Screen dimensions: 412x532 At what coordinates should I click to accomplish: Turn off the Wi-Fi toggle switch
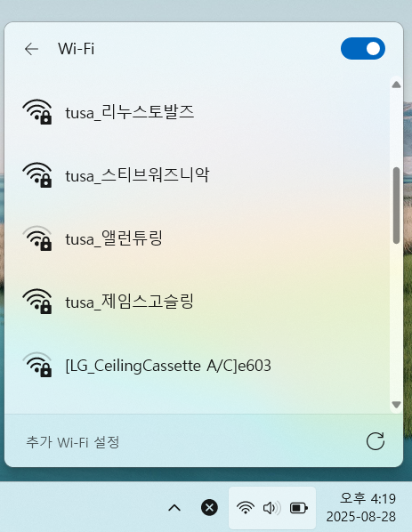pos(363,49)
